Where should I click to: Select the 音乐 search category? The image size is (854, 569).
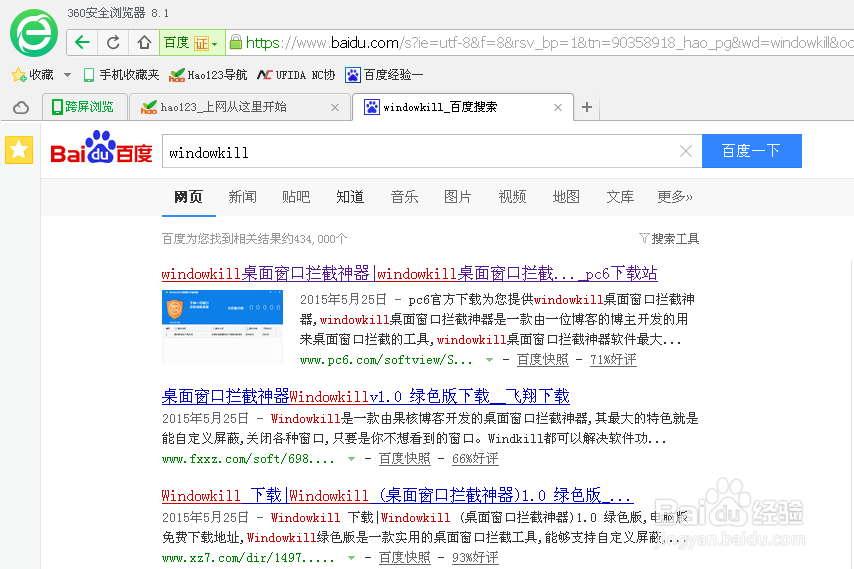(404, 197)
